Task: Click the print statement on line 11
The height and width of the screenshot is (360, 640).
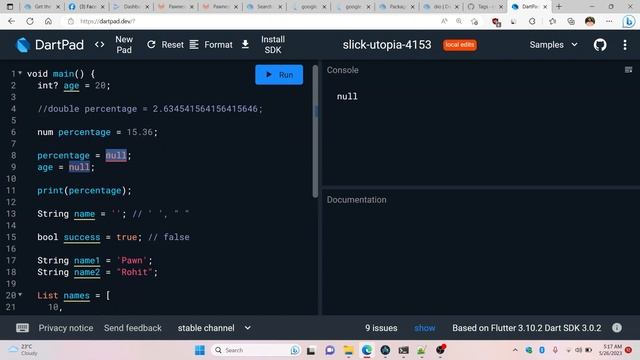Action: point(84,191)
